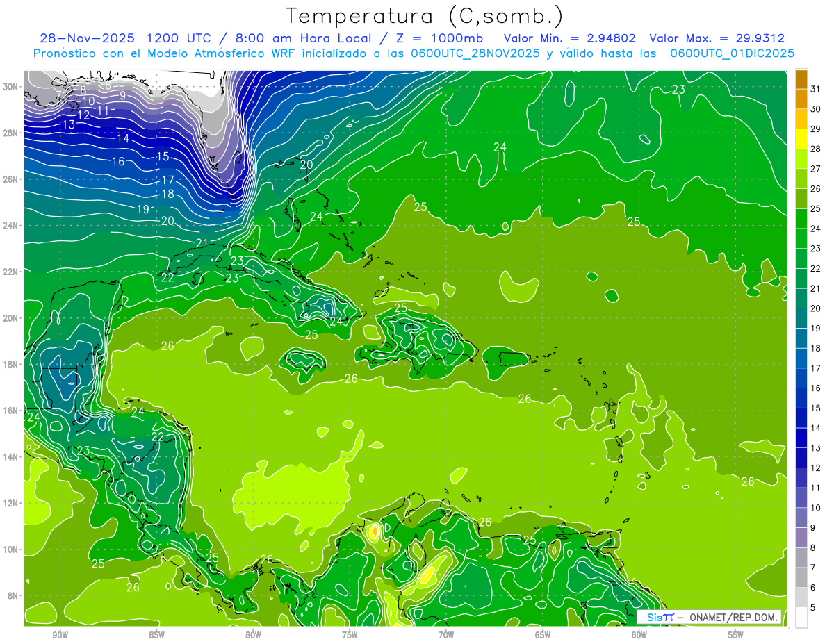
Task: Click the "27" label on the color legend
Action: [x=816, y=168]
